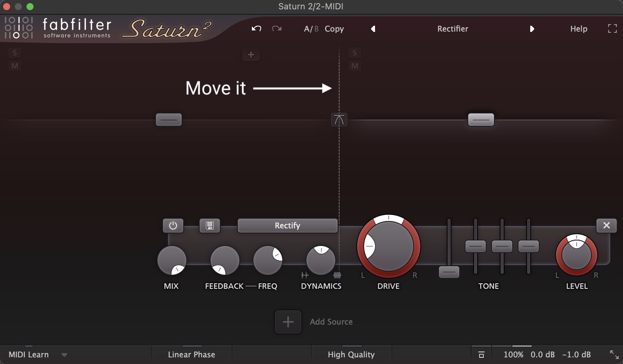Click the 0.0 dB input level

[543, 355]
